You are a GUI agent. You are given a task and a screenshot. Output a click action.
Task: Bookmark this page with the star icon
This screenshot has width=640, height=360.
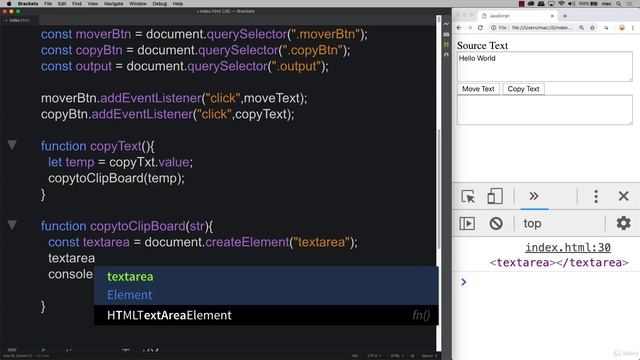tap(592, 28)
